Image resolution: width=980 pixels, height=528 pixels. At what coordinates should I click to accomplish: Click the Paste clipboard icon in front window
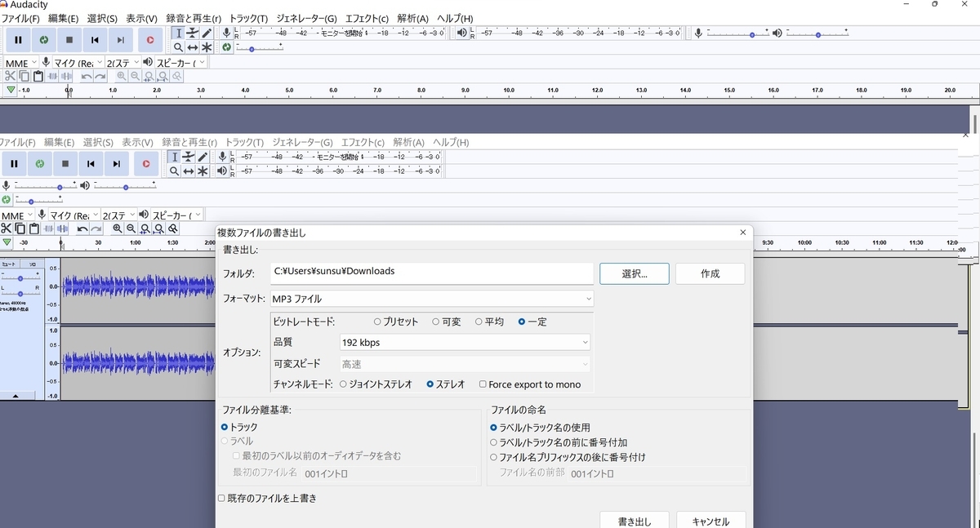(x=33, y=229)
